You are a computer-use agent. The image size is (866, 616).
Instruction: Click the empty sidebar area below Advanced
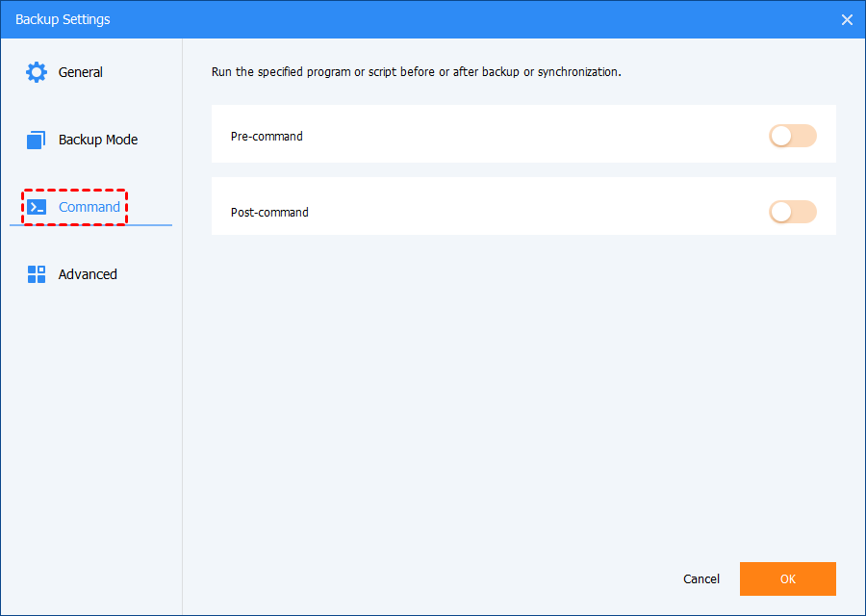(x=91, y=433)
